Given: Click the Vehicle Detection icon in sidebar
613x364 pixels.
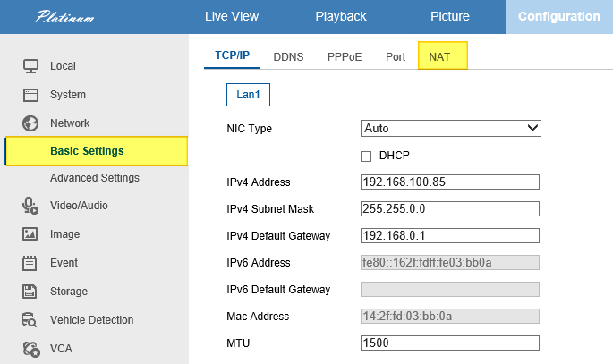Looking at the screenshot, I should [x=31, y=320].
